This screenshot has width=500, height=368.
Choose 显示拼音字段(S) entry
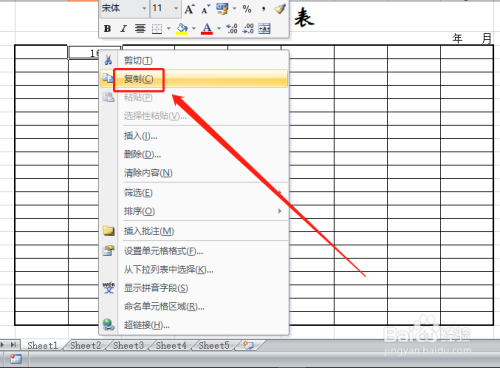coord(194,288)
